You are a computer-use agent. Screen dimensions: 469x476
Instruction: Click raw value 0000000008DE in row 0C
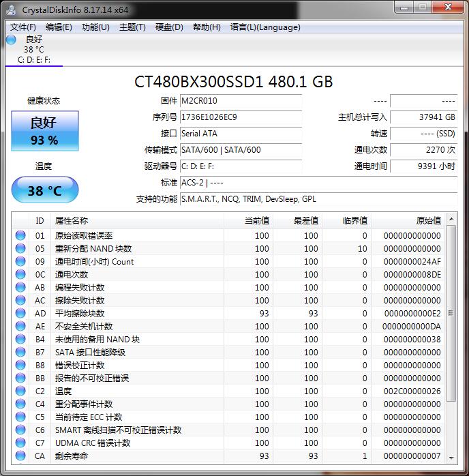[x=412, y=274]
